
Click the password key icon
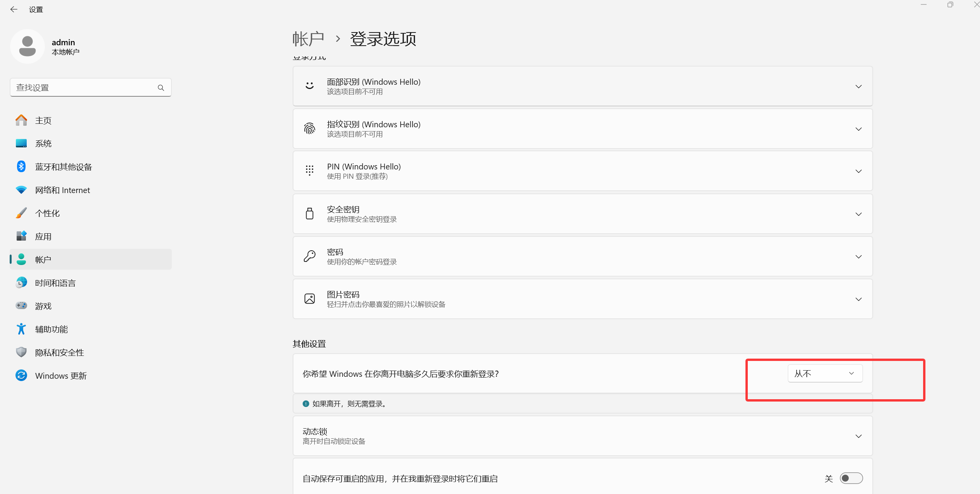[310, 256]
